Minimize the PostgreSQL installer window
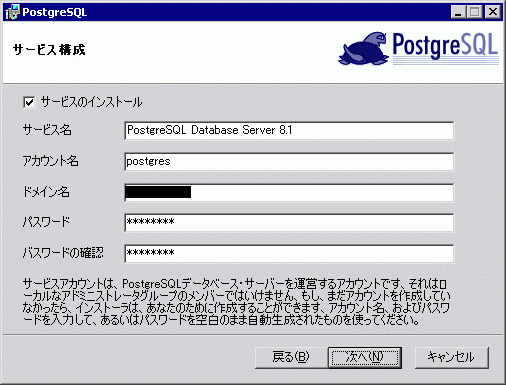This screenshot has width=506, height=385. [x=458, y=12]
